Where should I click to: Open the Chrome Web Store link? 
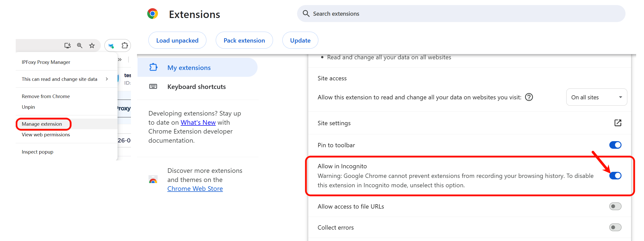click(195, 189)
